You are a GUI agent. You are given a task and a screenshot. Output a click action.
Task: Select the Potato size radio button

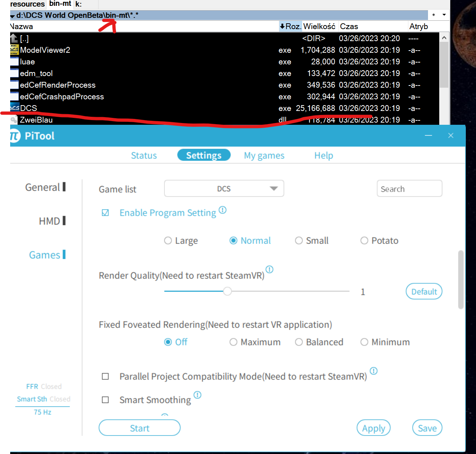tap(364, 241)
